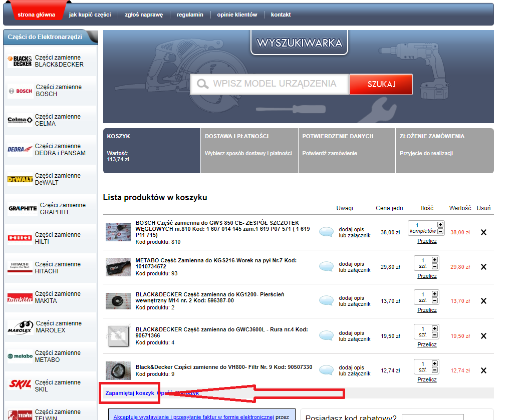This screenshot has height=420, width=526.
Task: Open opinie klientów menu item
Action: [237, 15]
